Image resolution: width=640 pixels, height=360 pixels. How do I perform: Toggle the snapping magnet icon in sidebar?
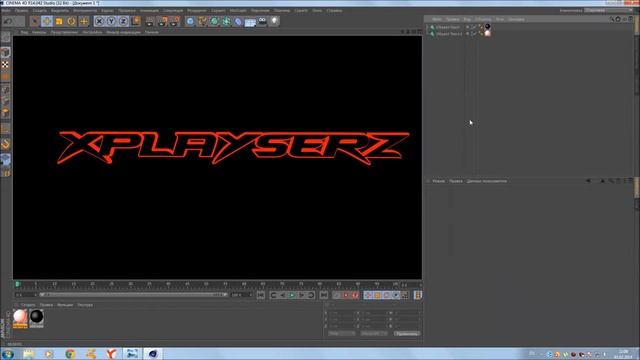click(x=6, y=144)
